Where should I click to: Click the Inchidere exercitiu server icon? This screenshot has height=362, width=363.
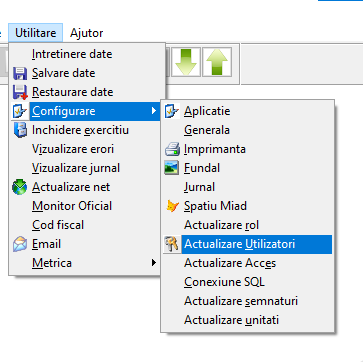pyautogui.click(x=20, y=130)
